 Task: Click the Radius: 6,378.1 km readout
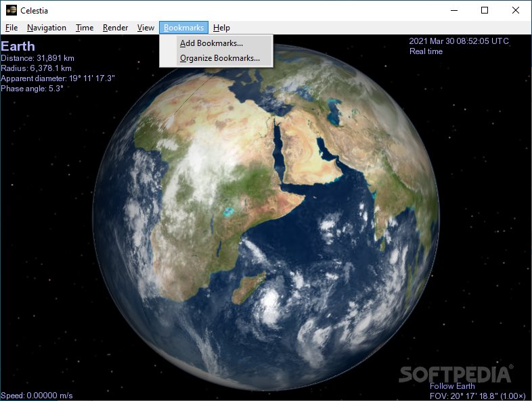(37, 68)
